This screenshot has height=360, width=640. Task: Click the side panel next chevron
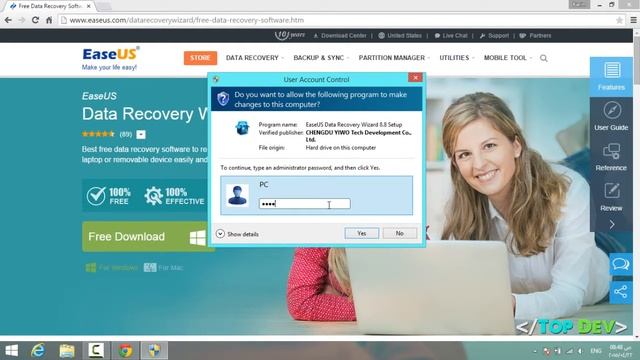611,224
